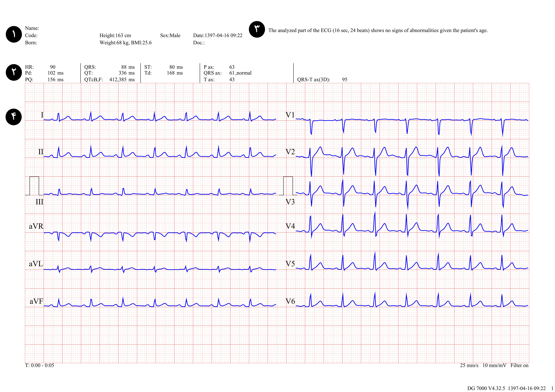Click the V1 lead label
This screenshot has width=555, height=392.
(x=290, y=115)
